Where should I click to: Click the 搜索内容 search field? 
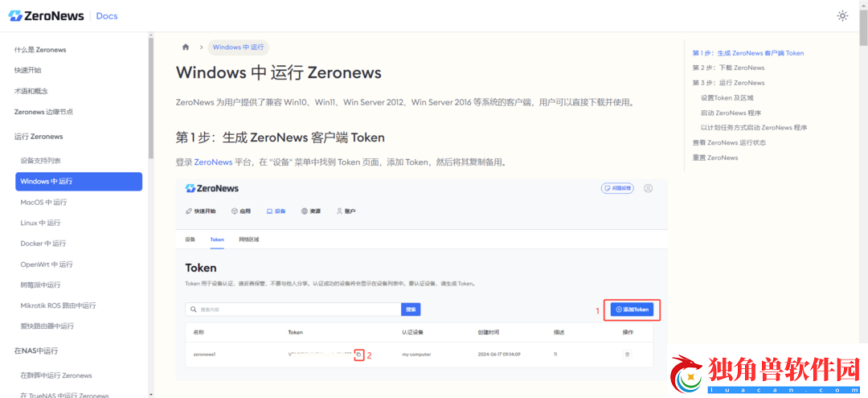pyautogui.click(x=293, y=310)
